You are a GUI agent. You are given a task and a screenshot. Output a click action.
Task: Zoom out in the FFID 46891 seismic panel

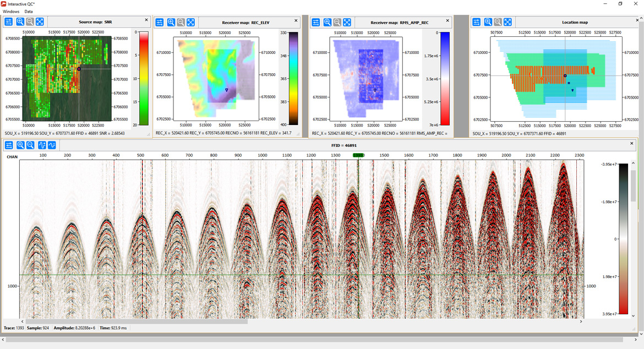[30, 145]
